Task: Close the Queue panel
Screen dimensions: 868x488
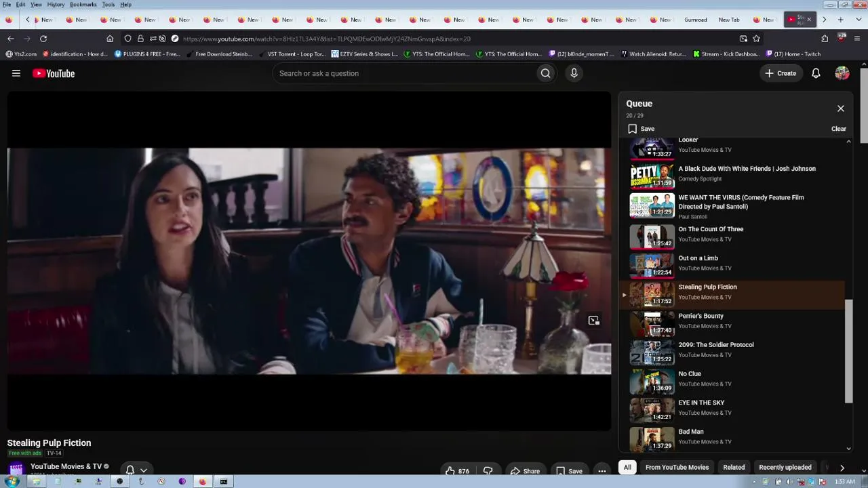Action: 841,108
